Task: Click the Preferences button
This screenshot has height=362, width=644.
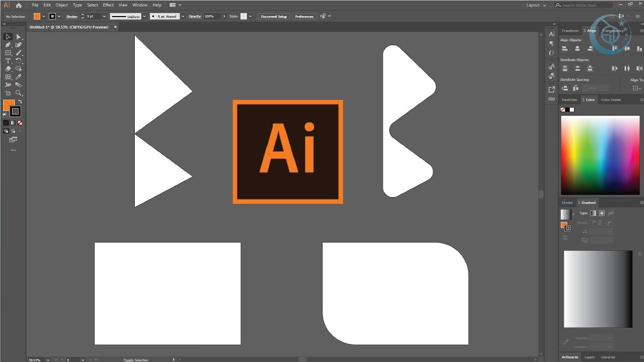Action: point(304,17)
